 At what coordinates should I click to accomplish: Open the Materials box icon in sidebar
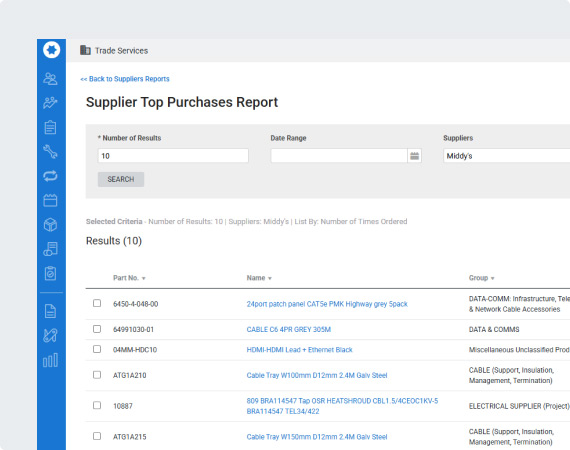click(51, 225)
